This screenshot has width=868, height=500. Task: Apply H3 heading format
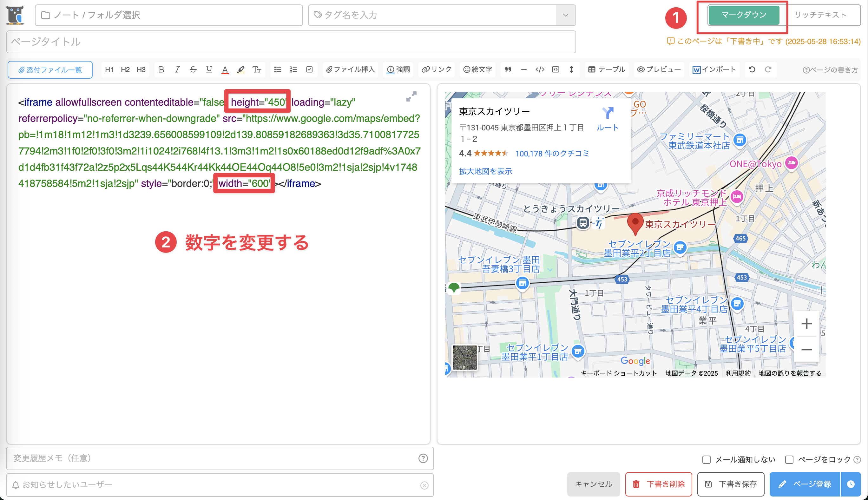click(141, 70)
